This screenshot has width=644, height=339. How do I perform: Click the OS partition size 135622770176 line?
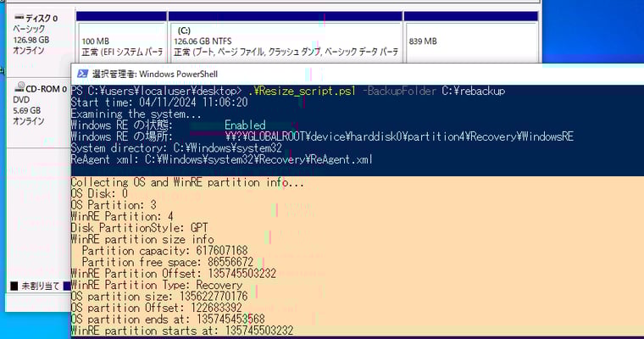pyautogui.click(x=159, y=297)
